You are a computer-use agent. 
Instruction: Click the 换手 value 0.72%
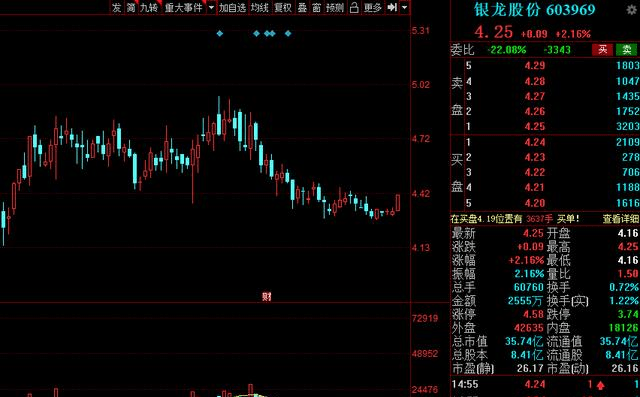click(x=624, y=287)
